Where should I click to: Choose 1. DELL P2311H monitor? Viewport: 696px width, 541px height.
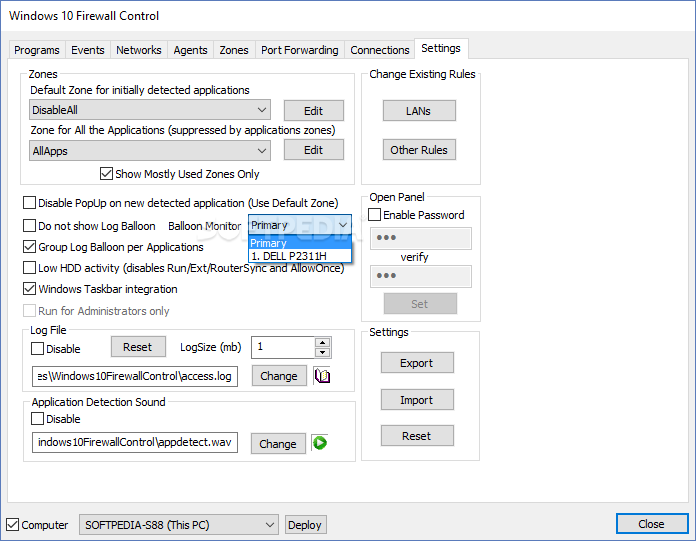300,256
